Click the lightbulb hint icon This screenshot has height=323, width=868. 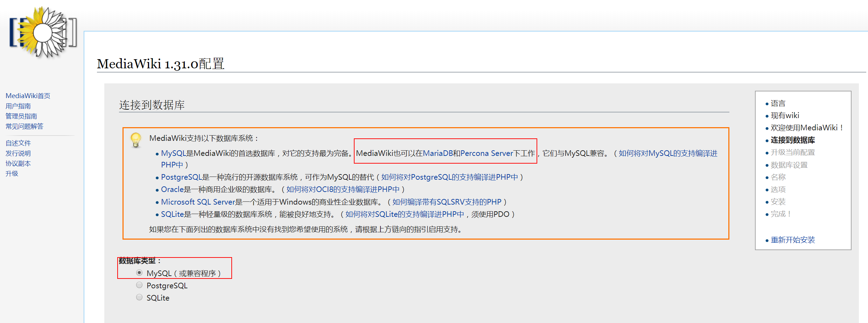(x=136, y=140)
